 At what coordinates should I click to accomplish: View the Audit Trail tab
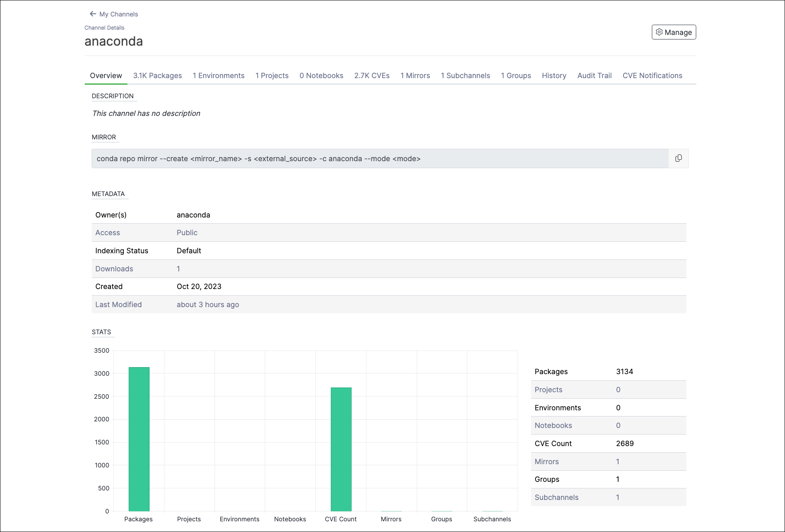pos(594,76)
